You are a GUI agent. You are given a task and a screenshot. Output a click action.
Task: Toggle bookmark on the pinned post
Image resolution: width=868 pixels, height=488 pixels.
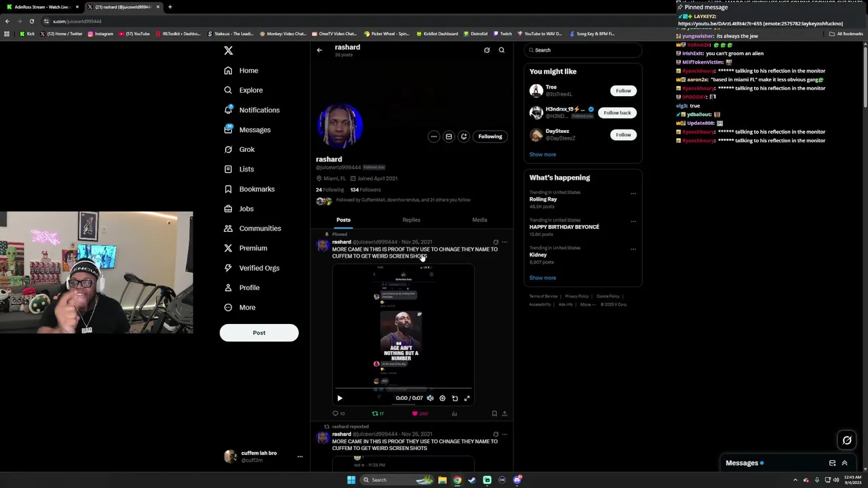click(x=494, y=413)
